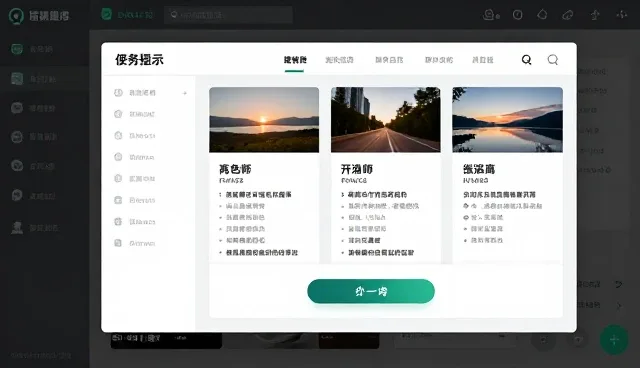The width and height of the screenshot is (640, 368).
Task: Select the seventh row in the dialog's left list
Action: (149, 222)
